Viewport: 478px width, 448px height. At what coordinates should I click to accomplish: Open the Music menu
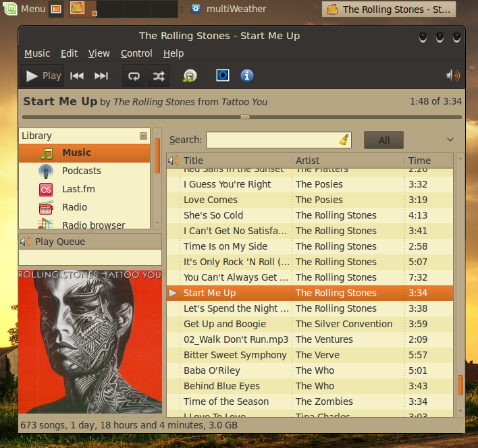tap(37, 53)
